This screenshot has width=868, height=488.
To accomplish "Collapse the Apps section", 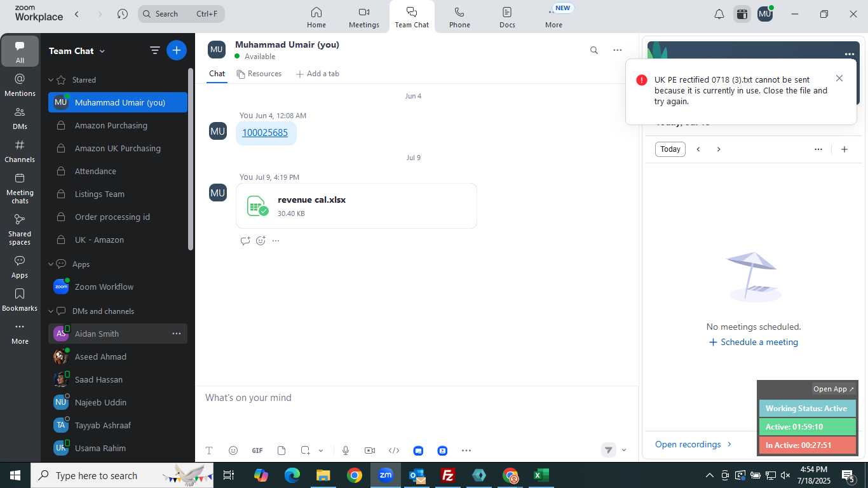I will (51, 264).
